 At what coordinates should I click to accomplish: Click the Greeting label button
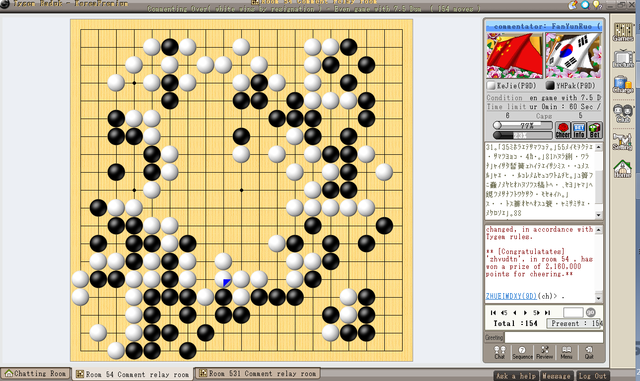(x=494, y=337)
